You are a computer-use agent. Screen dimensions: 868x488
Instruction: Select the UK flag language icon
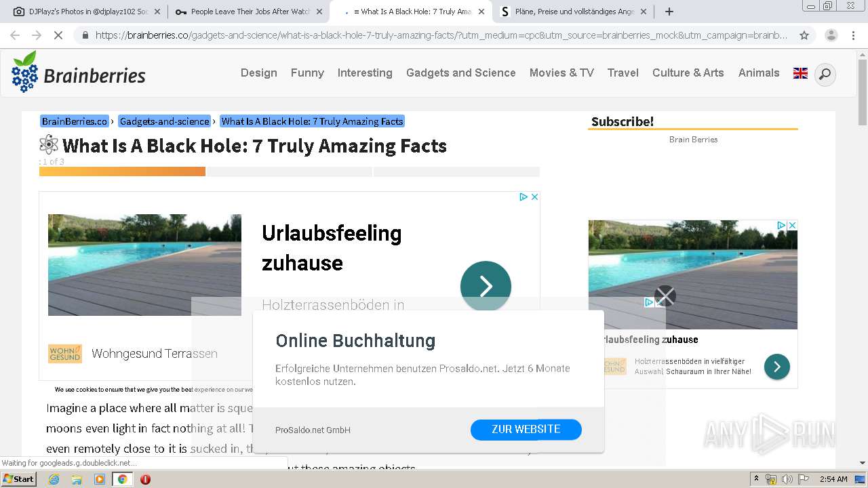pyautogui.click(x=800, y=73)
